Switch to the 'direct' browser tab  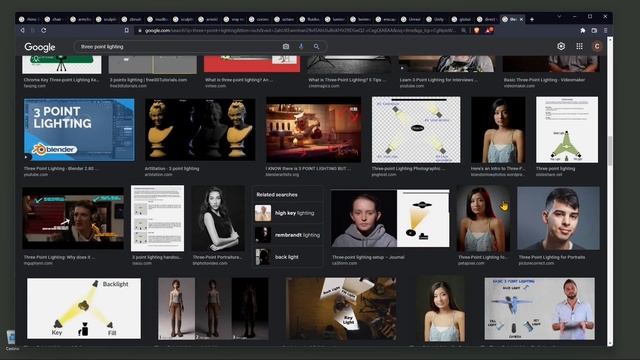point(487,19)
